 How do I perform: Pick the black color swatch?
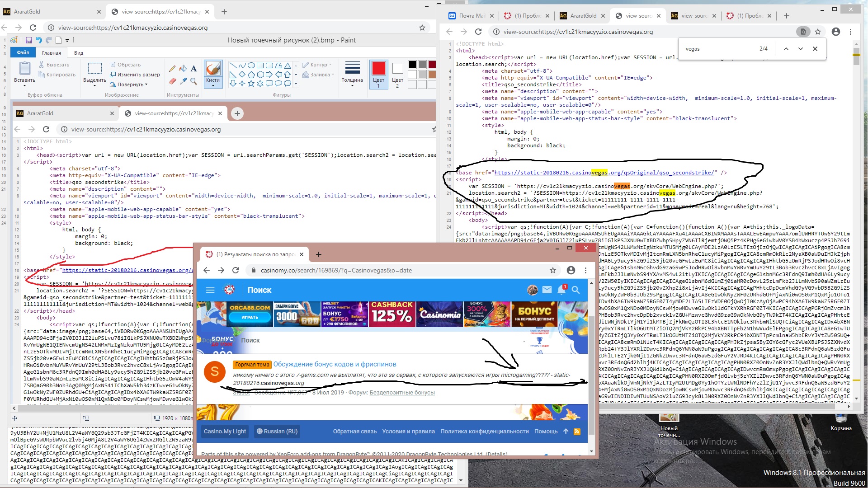tap(412, 65)
